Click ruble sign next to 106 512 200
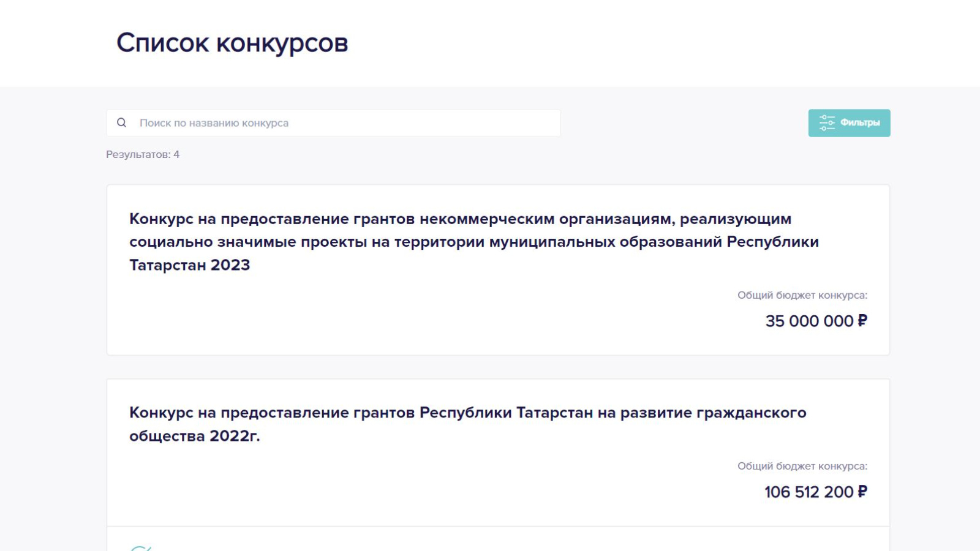This screenshot has width=980, height=551. 862,492
